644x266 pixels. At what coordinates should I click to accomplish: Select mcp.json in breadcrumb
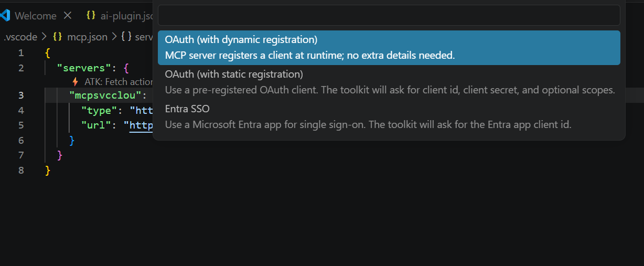[87, 37]
